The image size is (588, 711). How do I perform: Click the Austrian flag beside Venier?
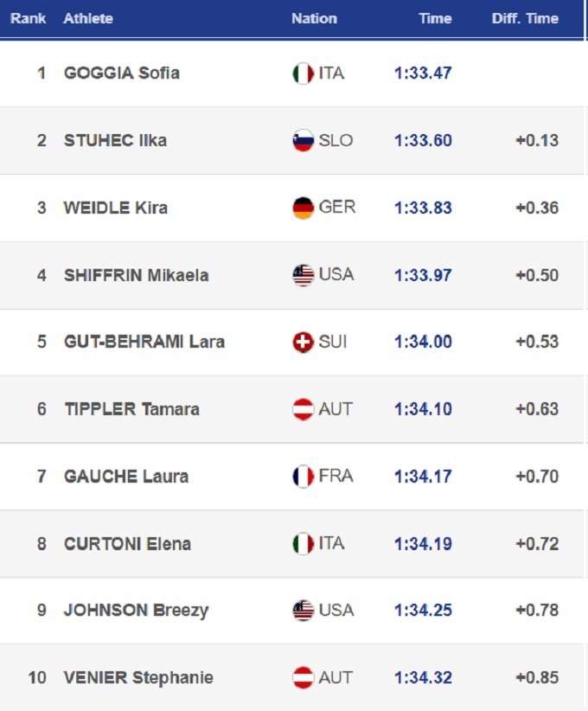(x=303, y=677)
